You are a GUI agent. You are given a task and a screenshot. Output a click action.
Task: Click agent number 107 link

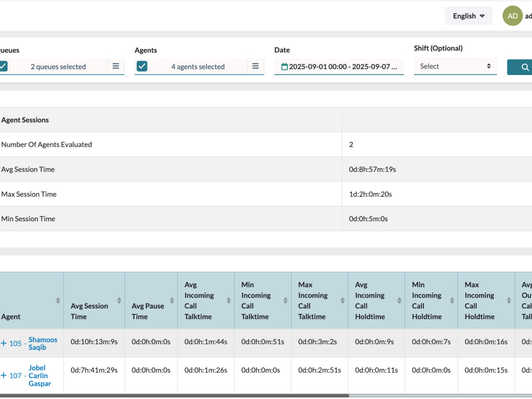pyautogui.click(x=15, y=376)
